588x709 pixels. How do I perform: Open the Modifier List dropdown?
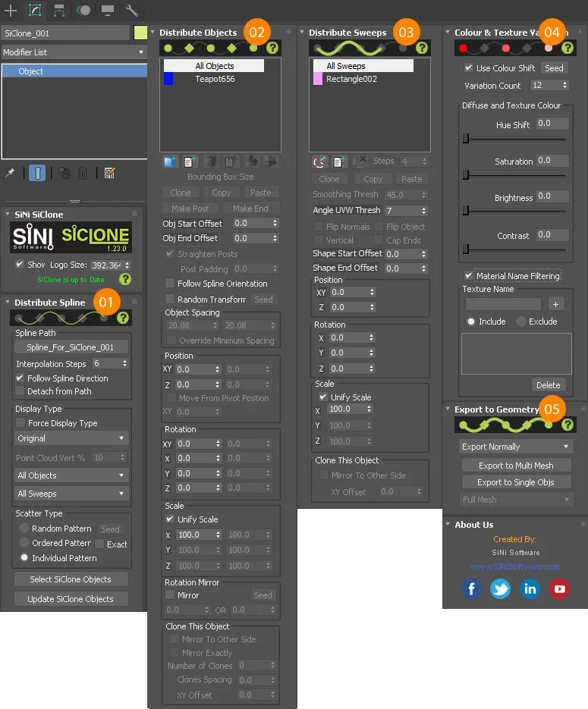click(x=74, y=52)
